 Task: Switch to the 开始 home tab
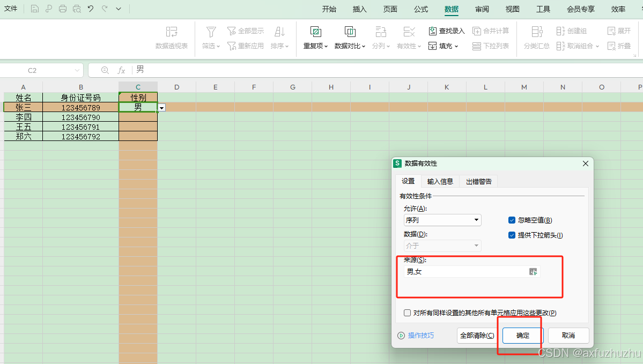coord(329,9)
